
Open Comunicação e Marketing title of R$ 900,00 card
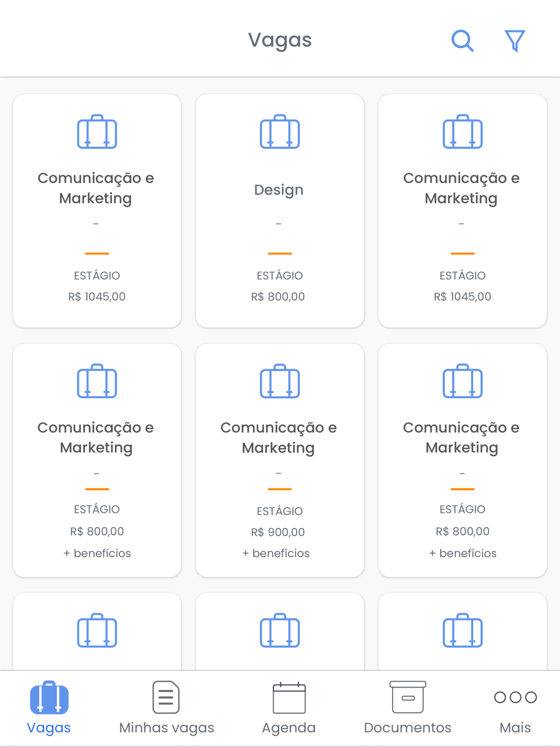279,437
